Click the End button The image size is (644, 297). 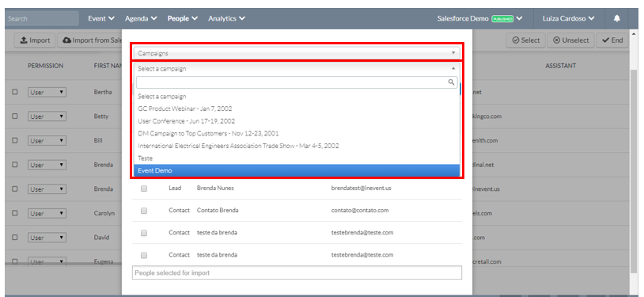coord(612,40)
